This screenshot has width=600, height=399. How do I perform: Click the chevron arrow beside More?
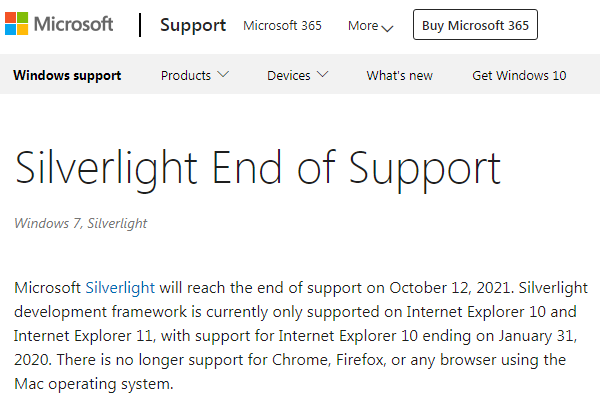click(x=387, y=28)
